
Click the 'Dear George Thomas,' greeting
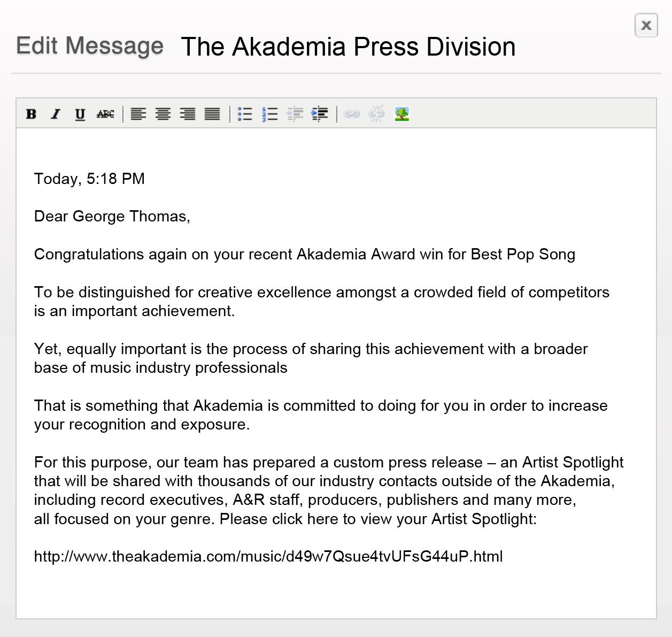[112, 216]
